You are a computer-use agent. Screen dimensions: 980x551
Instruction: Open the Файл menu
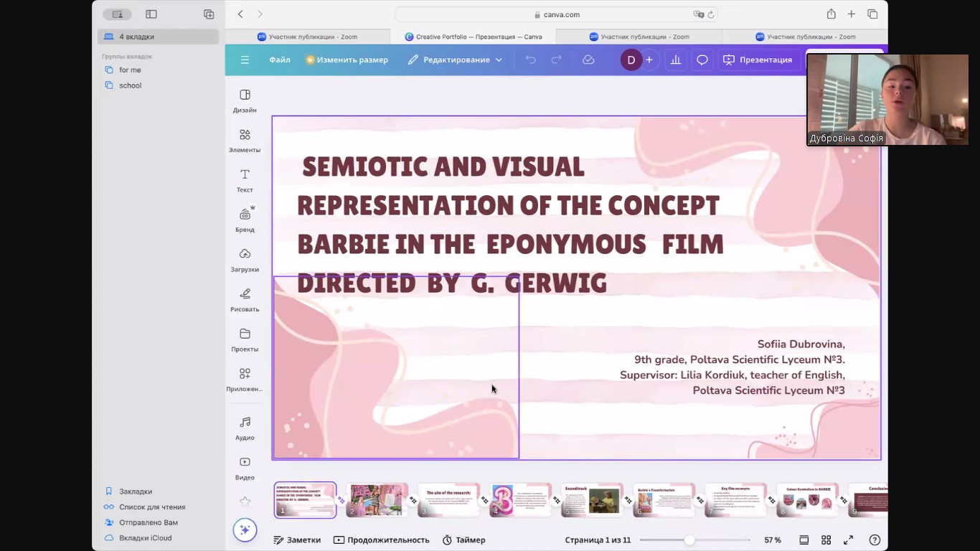tap(280, 60)
